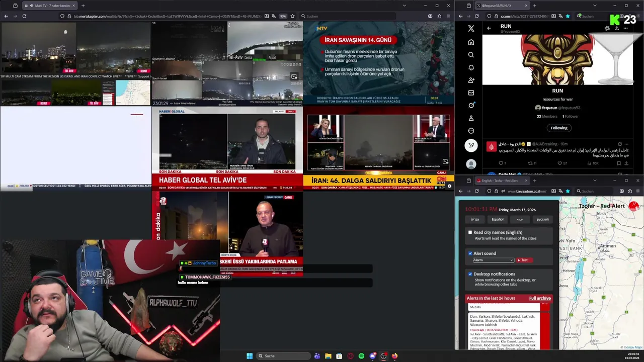Viewport: 644px width, 362px height.
Task: Uncheck Desktop notifications checkbox
Action: click(x=470, y=274)
